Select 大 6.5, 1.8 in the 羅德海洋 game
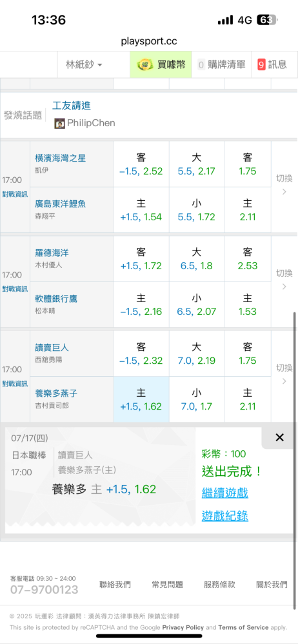Viewport: 298px width, 644px height. point(197,259)
